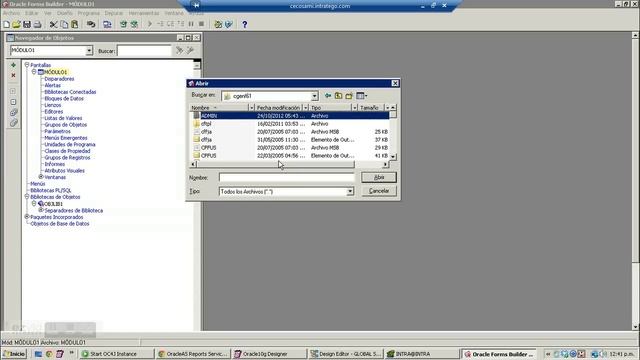640x360 pixels.
Task: Click the Find Previous icon beside Buscar
Action: [190, 50]
